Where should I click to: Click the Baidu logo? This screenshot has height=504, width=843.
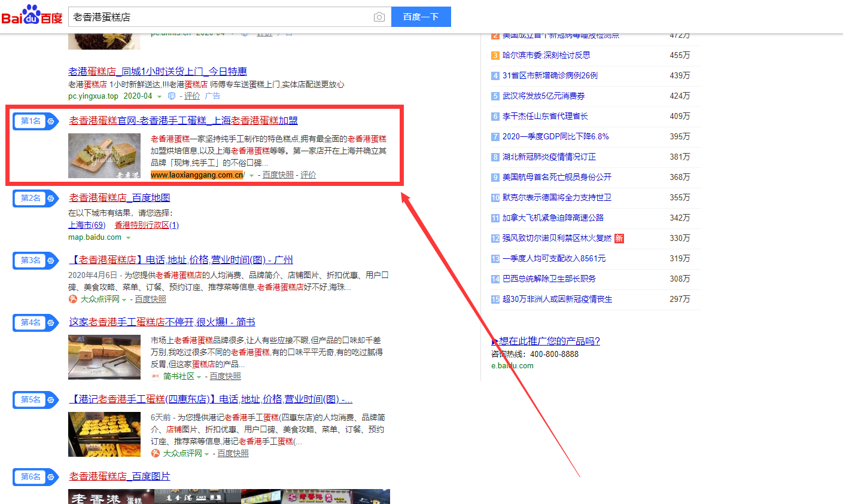pyautogui.click(x=32, y=14)
